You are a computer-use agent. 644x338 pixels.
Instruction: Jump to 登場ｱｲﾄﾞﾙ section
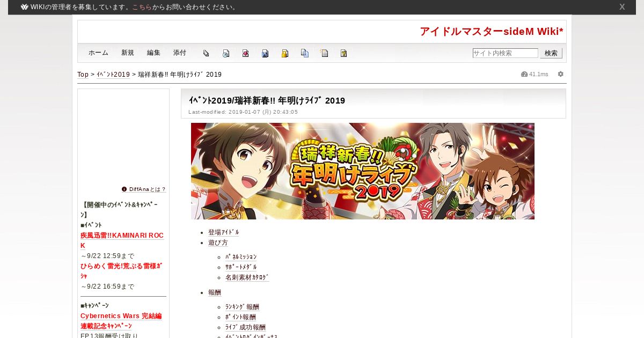click(x=224, y=232)
